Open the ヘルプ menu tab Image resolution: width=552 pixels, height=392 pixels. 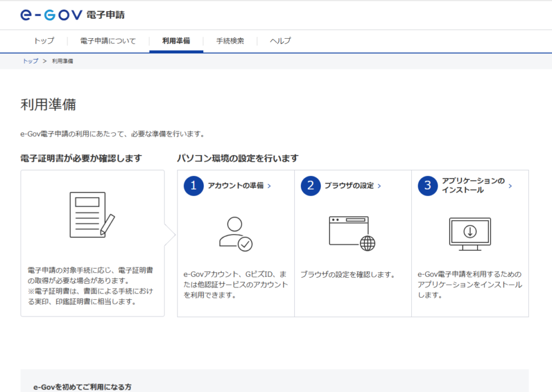pyautogui.click(x=280, y=41)
